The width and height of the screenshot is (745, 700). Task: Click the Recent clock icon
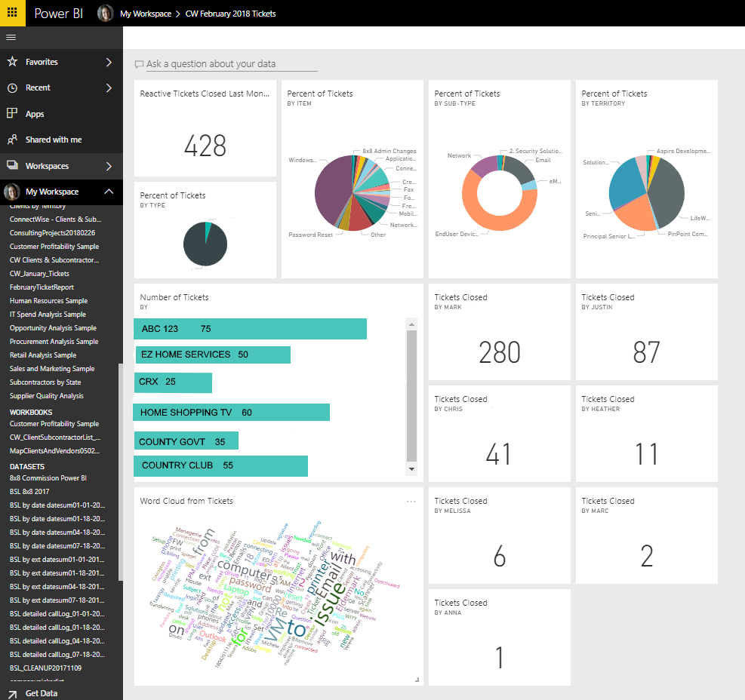tap(12, 87)
